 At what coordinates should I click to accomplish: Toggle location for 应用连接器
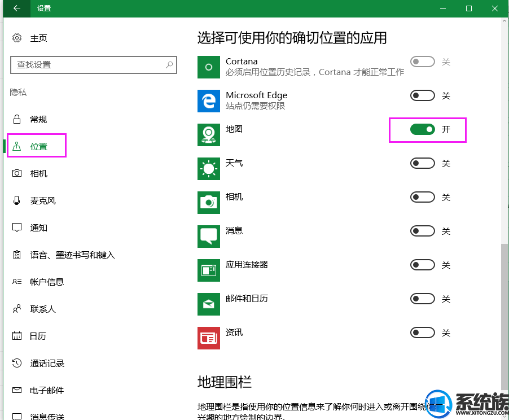pos(422,265)
